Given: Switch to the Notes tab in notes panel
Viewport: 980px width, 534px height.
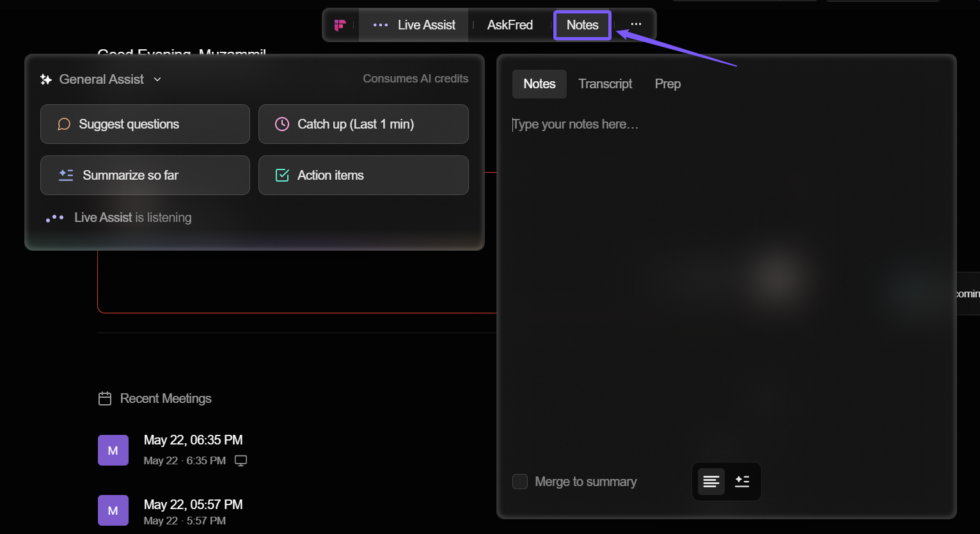Looking at the screenshot, I should [539, 84].
